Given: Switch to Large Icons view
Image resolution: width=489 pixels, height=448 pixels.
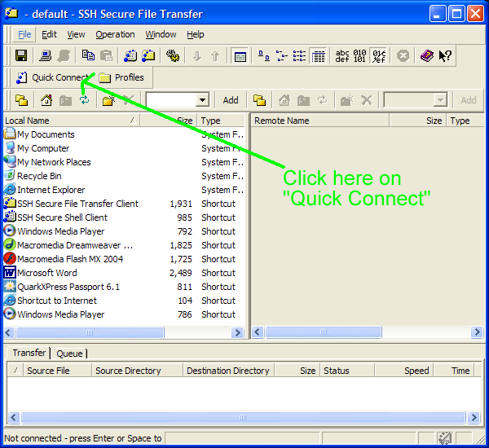Looking at the screenshot, I should [264, 56].
